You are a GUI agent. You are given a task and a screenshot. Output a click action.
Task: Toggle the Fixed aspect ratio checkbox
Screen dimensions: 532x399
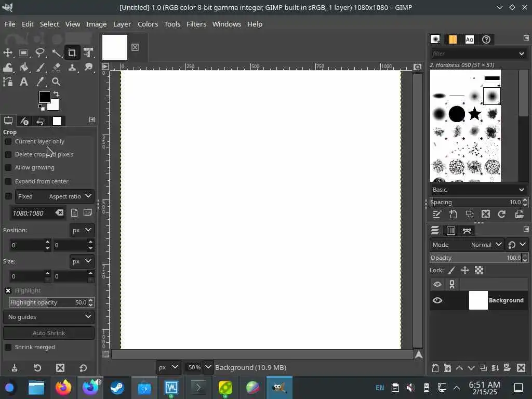tap(8, 196)
